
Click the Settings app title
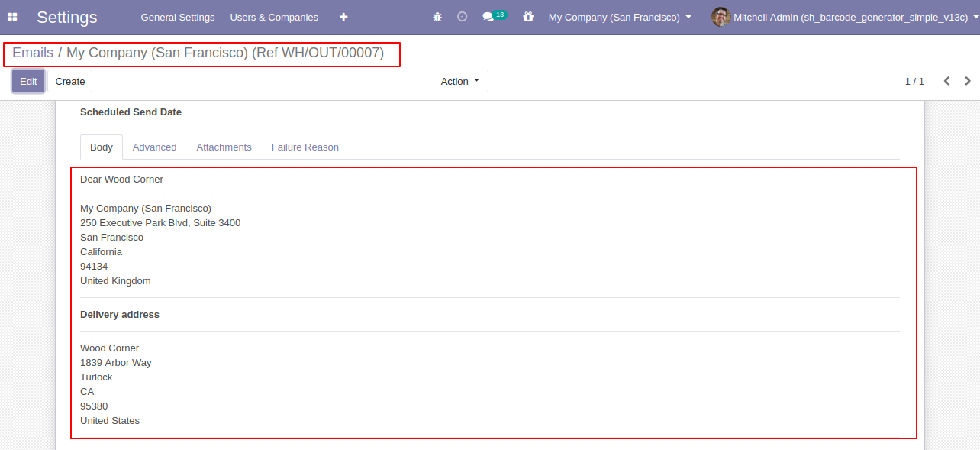[x=67, y=17]
